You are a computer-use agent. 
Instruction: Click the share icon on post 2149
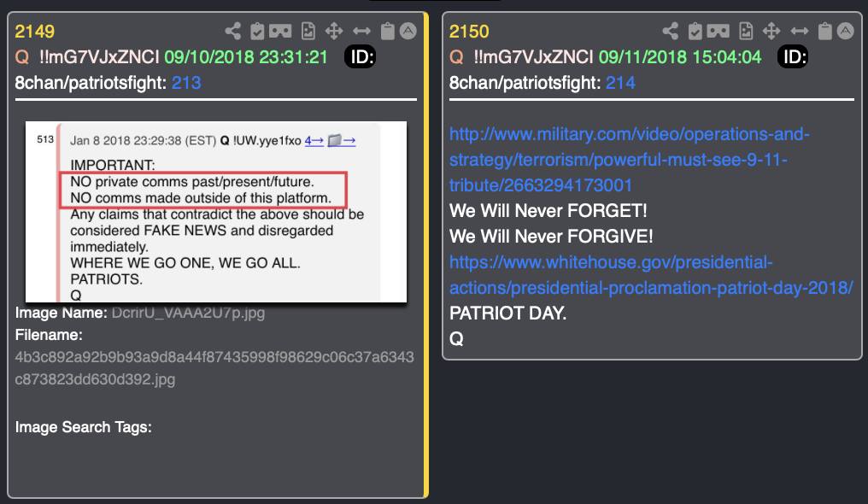point(233,31)
